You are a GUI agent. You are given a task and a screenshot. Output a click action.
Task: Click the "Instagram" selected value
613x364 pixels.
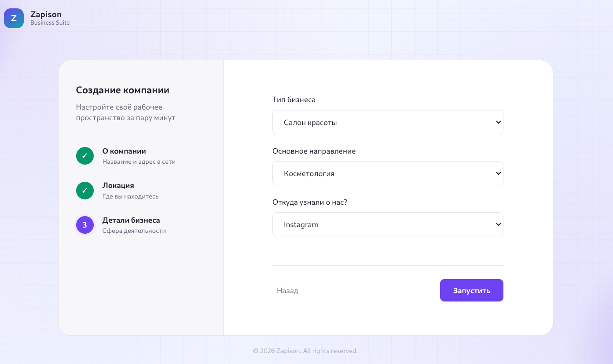[301, 225]
